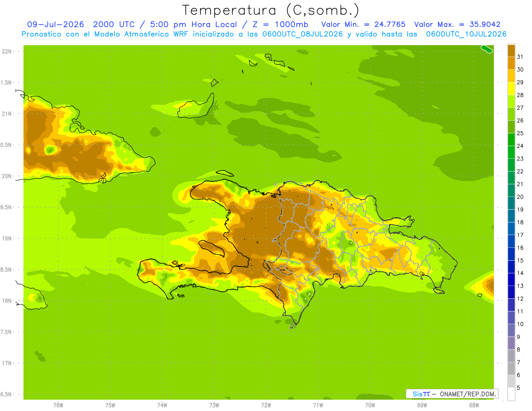
Task: Click the "2000 UTC" time label
Action: pos(113,24)
